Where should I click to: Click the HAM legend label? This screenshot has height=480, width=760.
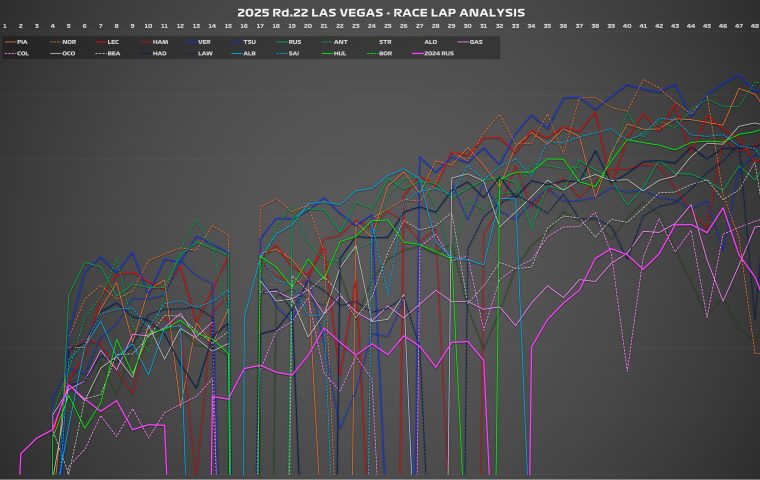point(160,42)
